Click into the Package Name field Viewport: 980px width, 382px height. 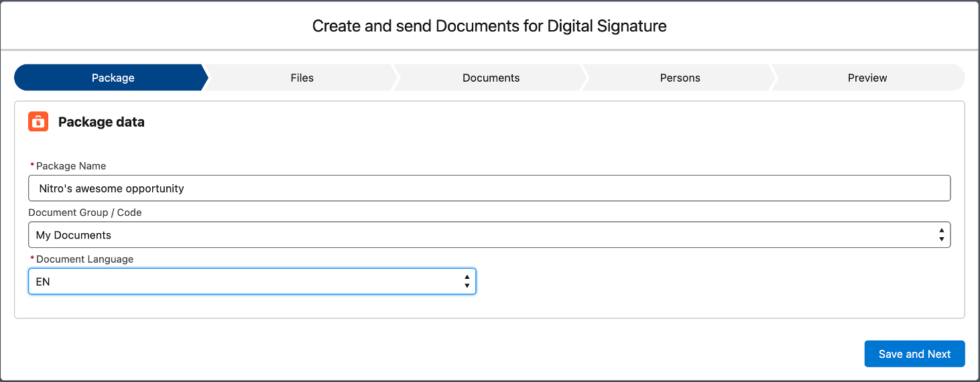pos(489,188)
